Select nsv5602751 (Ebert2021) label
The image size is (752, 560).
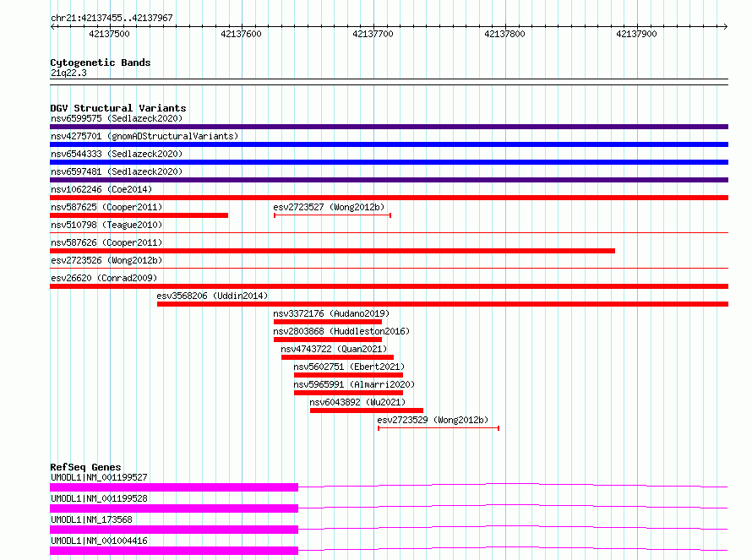(x=349, y=367)
